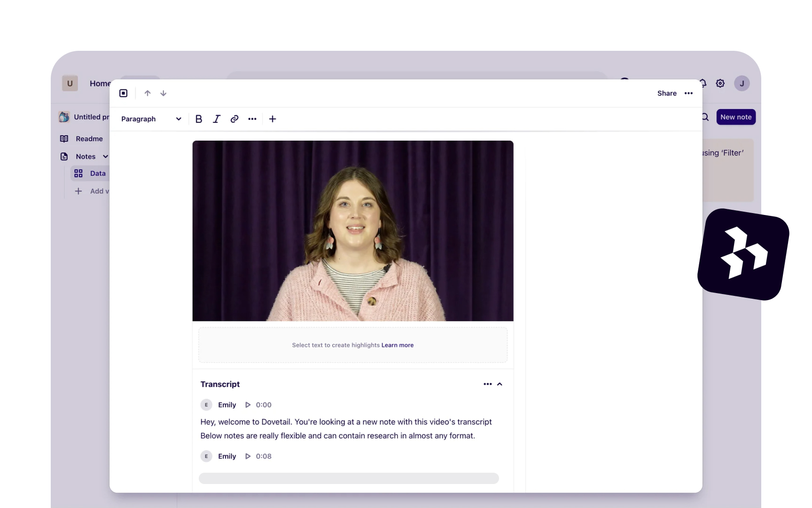Open the Learn more link about highlights
This screenshot has height=508, width=812.
click(x=397, y=345)
